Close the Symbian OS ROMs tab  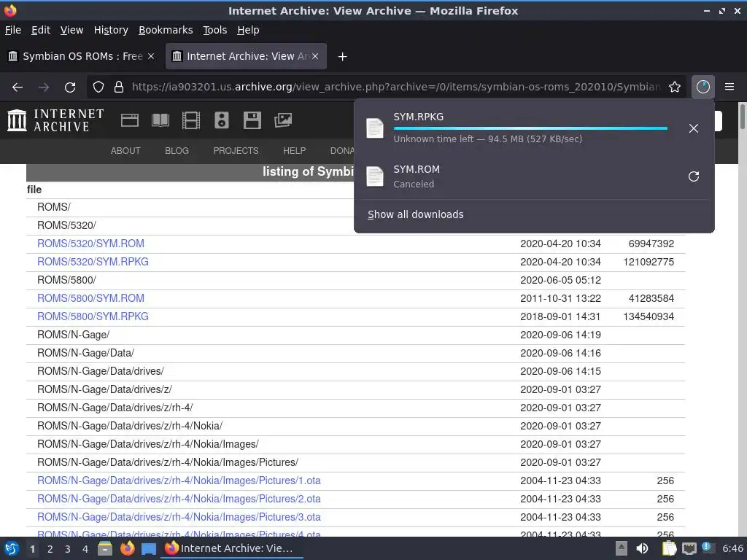point(151,56)
